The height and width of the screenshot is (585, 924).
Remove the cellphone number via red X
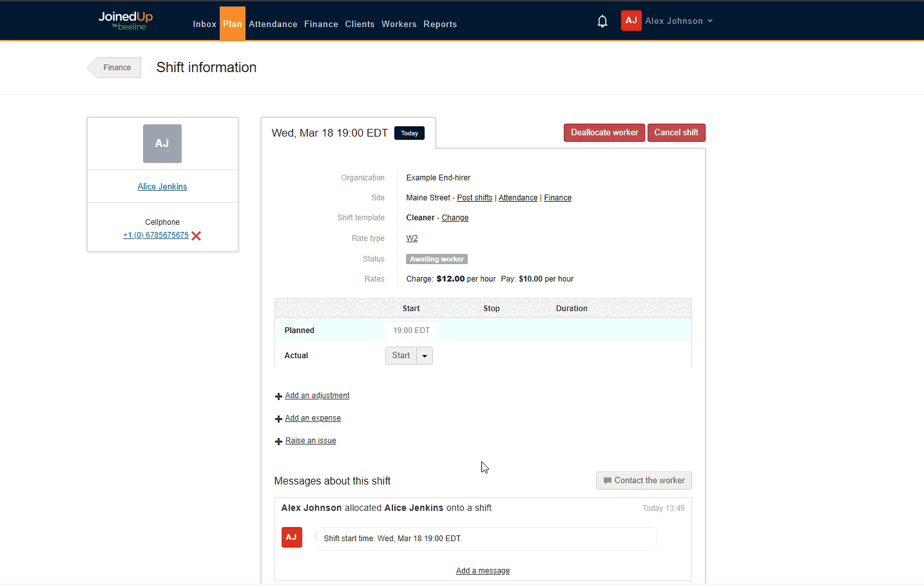click(197, 235)
